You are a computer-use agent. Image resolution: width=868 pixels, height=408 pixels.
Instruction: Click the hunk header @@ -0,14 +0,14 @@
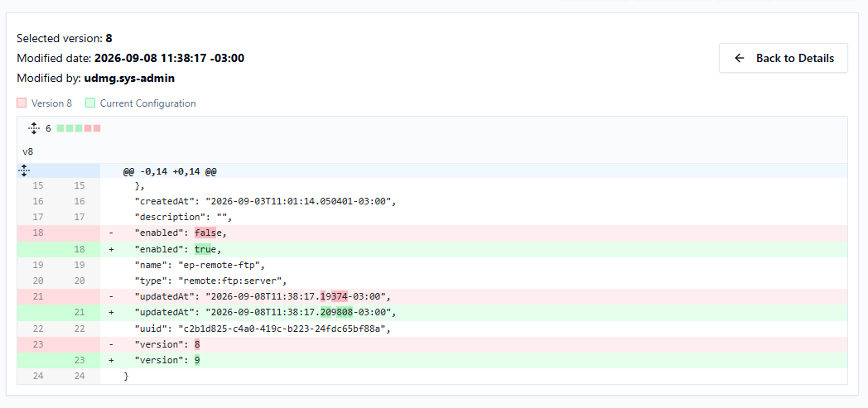pos(170,171)
